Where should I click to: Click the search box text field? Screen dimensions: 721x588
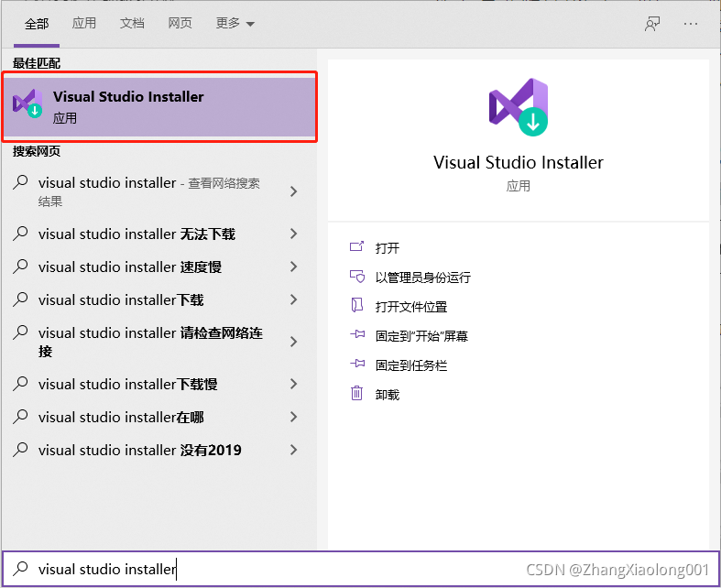(x=361, y=569)
